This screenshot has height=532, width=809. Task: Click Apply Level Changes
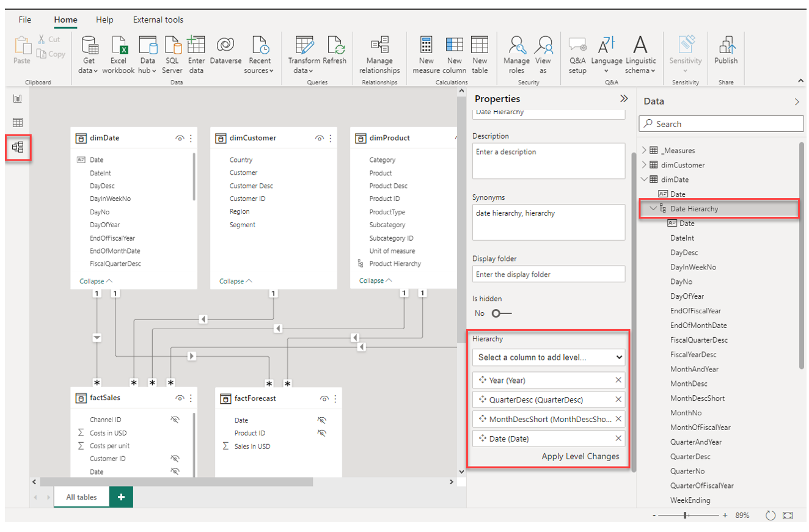(580, 456)
